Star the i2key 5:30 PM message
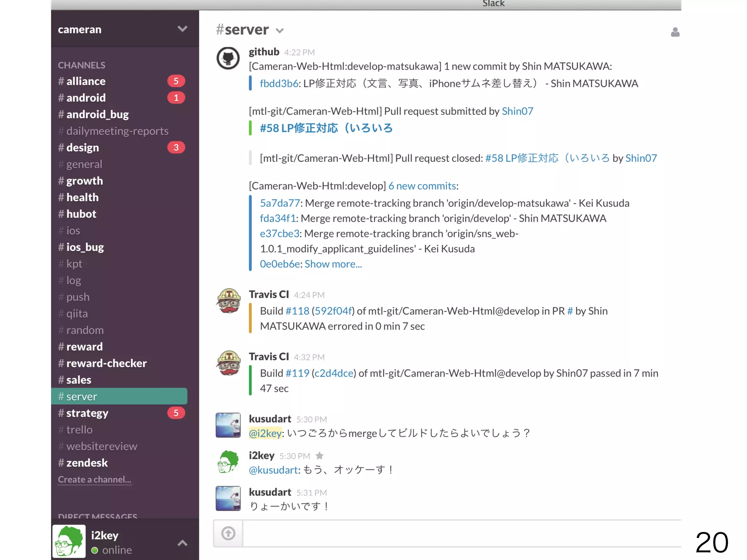 (x=320, y=456)
